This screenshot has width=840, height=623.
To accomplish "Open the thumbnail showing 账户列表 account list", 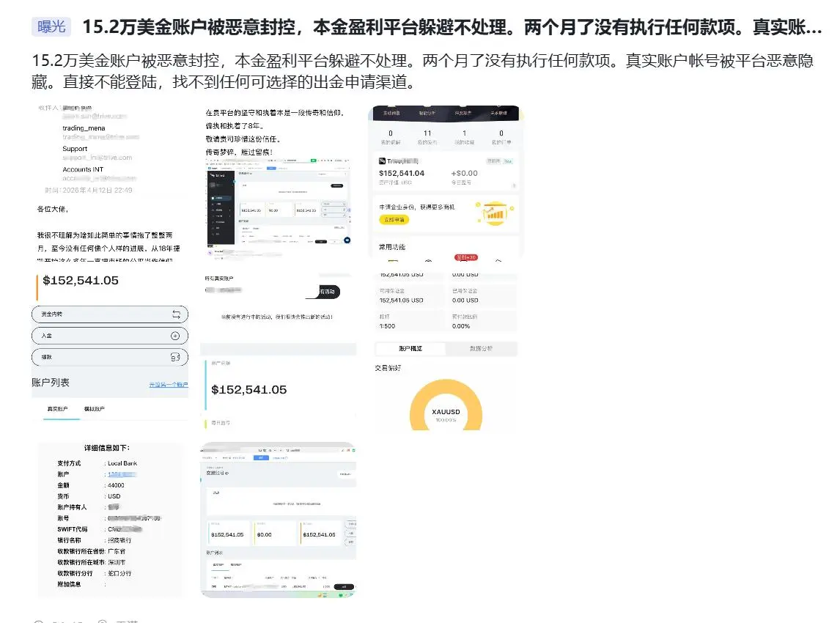I will point(110,352).
